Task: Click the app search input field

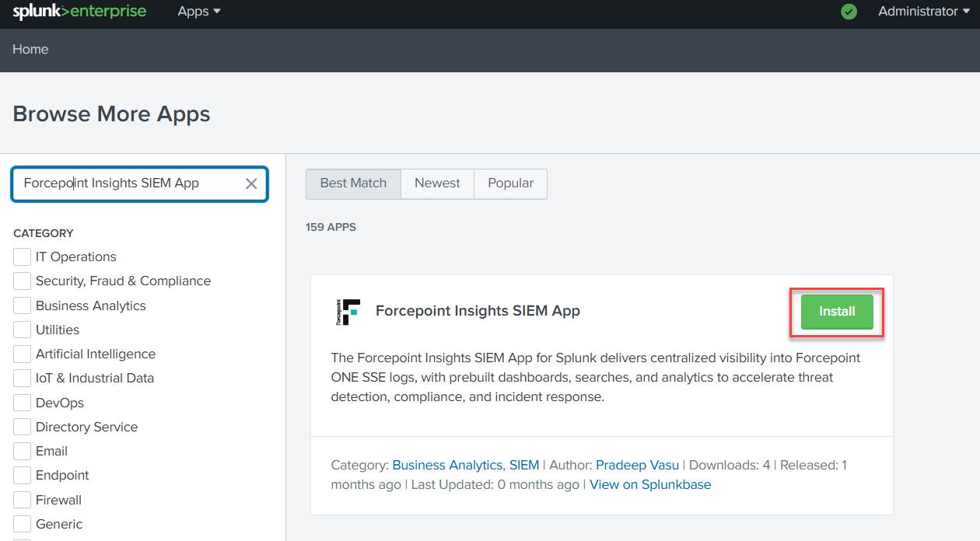Action: pos(128,183)
